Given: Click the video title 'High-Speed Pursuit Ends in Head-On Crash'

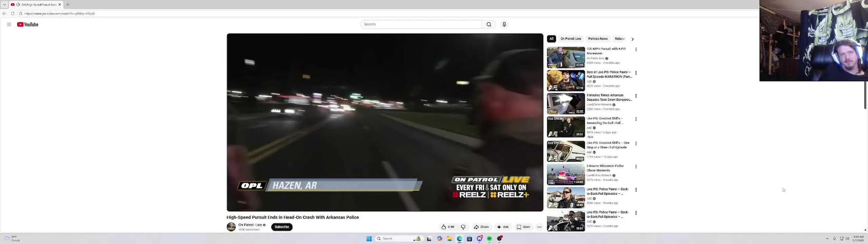Looking at the screenshot, I should point(293,217).
